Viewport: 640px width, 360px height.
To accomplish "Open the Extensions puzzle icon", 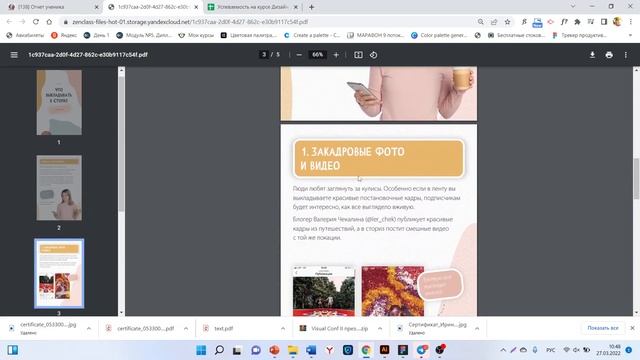I will [577, 22].
